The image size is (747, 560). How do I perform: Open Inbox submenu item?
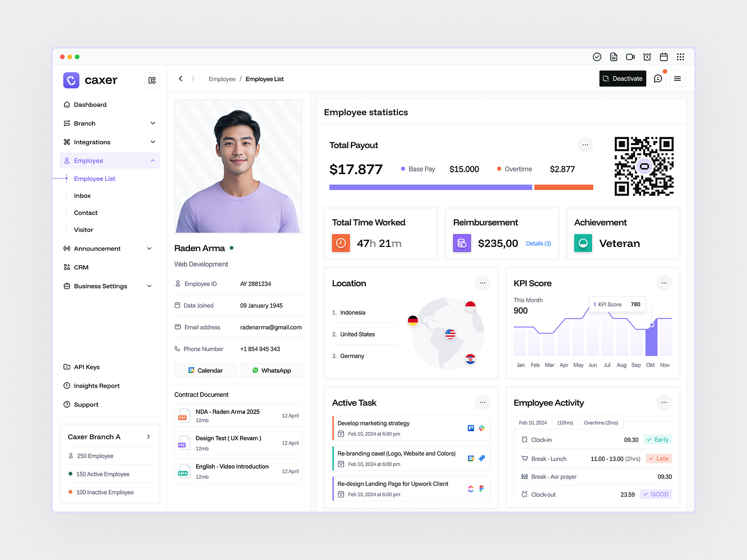coord(82,196)
